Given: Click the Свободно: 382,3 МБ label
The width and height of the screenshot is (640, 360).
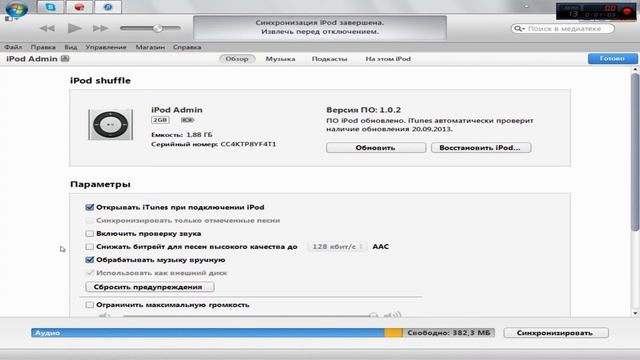Looking at the screenshot, I should coord(449,333).
